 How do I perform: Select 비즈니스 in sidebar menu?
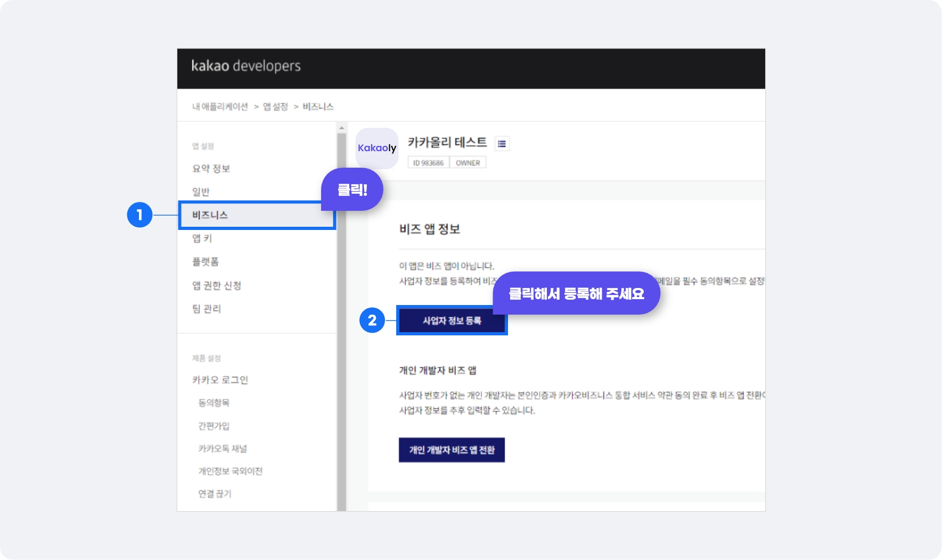pyautogui.click(x=257, y=215)
